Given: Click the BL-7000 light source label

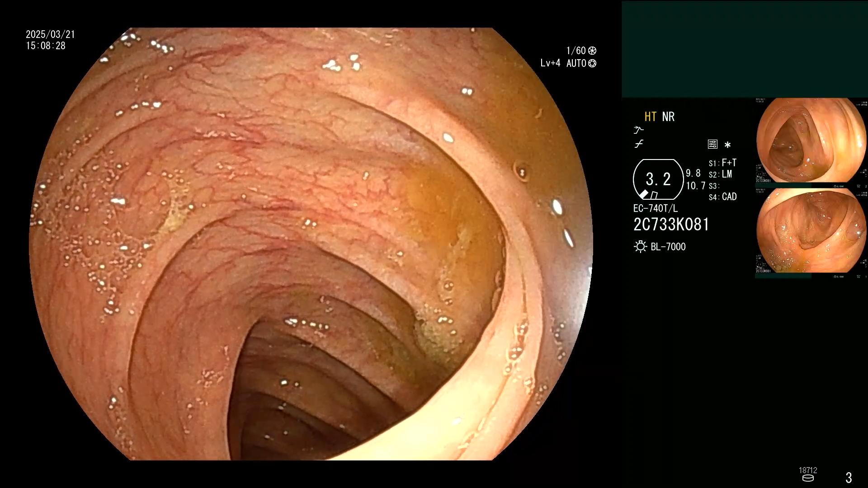Looking at the screenshot, I should click(668, 247).
